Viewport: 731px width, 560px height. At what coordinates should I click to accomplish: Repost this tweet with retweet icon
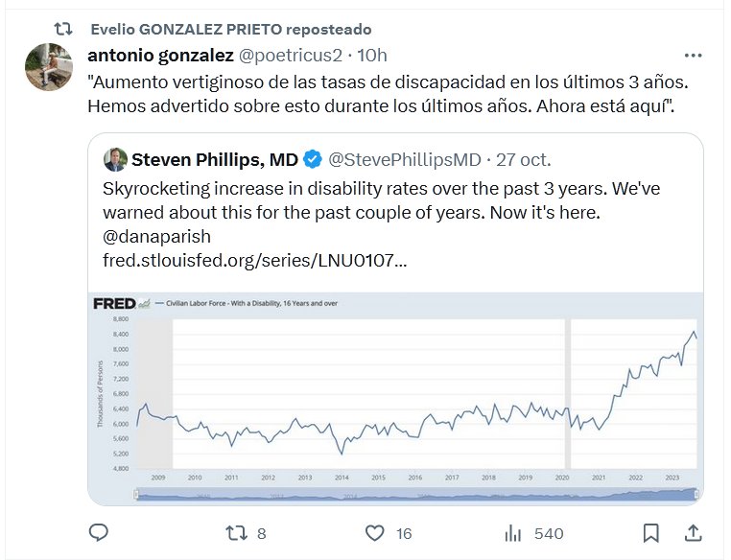point(236,532)
